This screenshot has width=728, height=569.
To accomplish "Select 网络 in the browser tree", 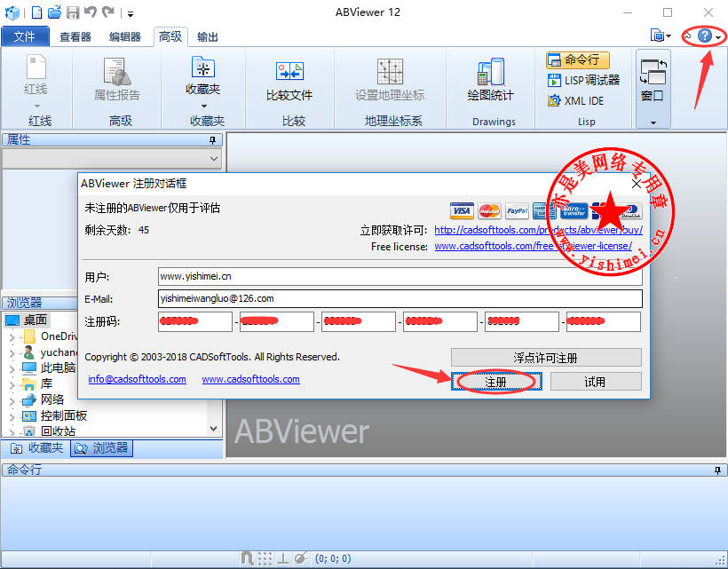I will 52,399.
